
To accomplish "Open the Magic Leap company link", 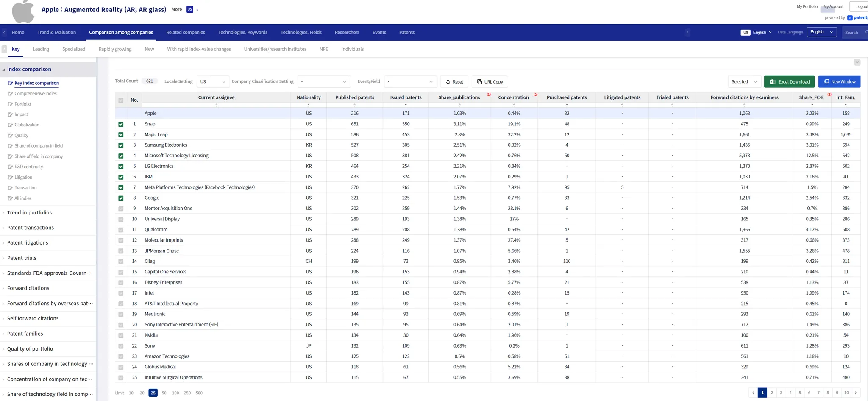I will tap(156, 134).
